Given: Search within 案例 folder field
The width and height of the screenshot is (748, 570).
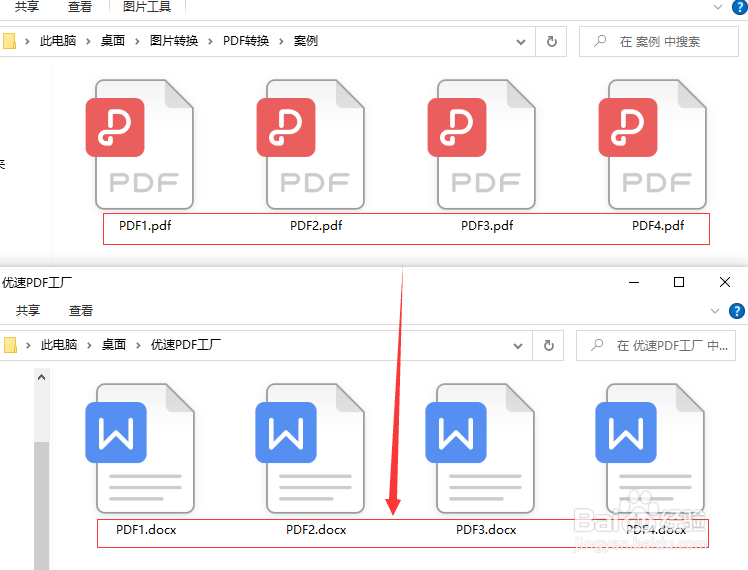Looking at the screenshot, I should [659, 41].
